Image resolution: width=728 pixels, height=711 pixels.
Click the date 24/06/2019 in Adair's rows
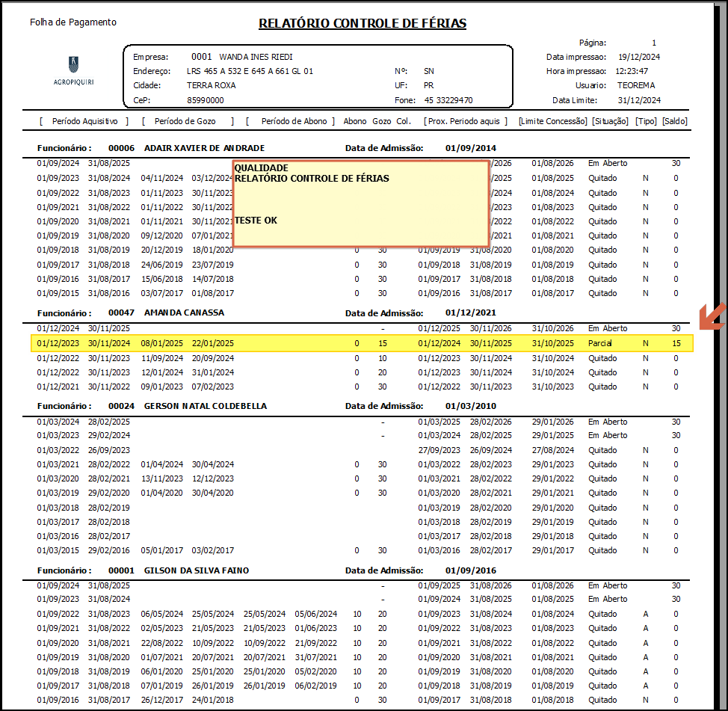point(162,265)
